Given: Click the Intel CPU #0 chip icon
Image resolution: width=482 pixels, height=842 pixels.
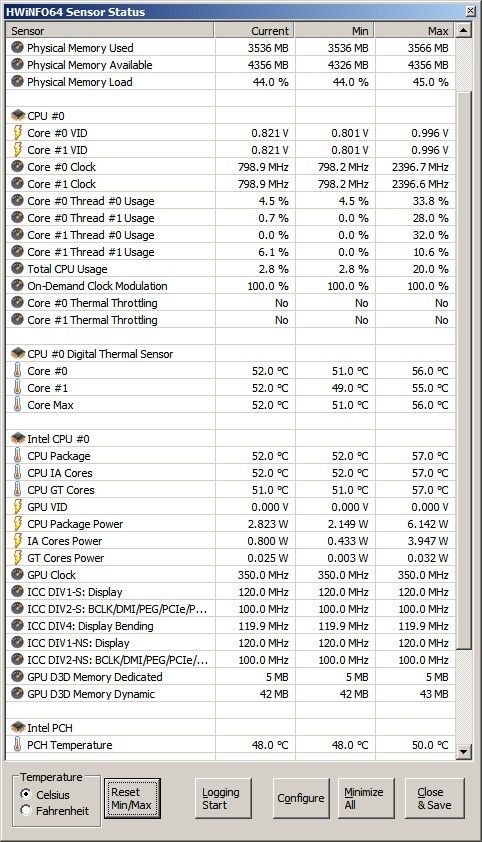Looking at the screenshot, I should click(x=18, y=439).
